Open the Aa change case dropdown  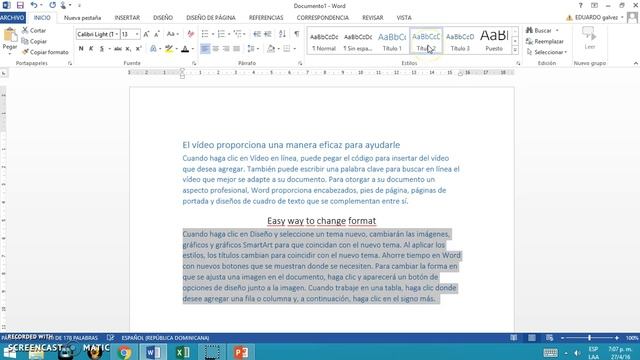(173, 34)
